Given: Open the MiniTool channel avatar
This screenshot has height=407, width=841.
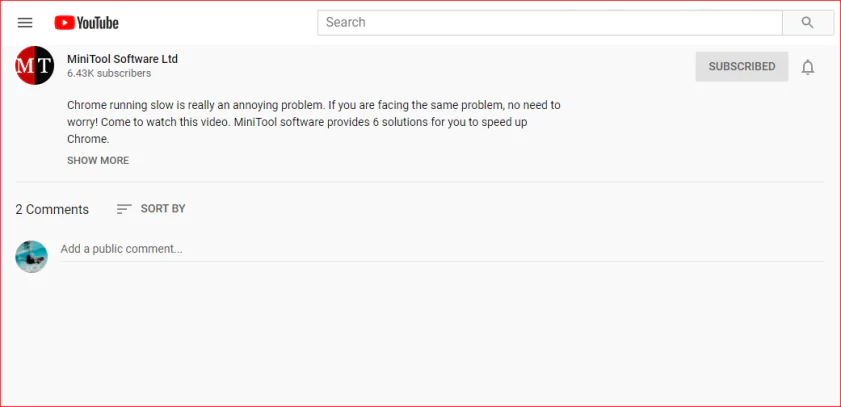Looking at the screenshot, I should tap(34, 66).
